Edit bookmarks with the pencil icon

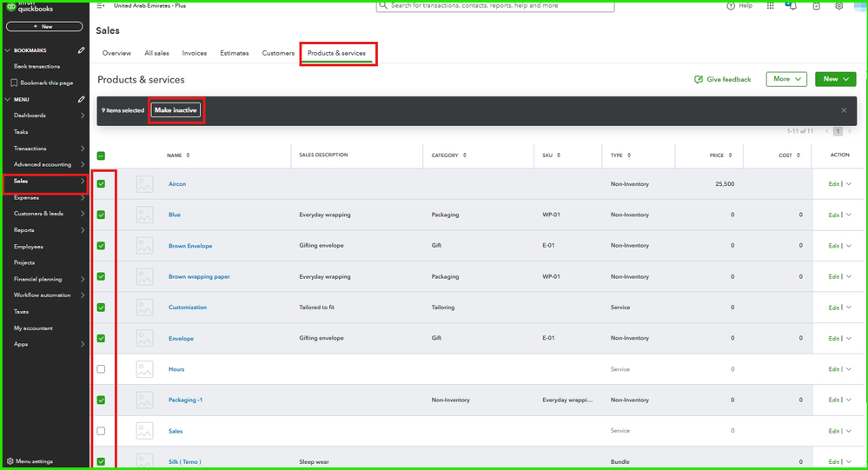point(81,50)
